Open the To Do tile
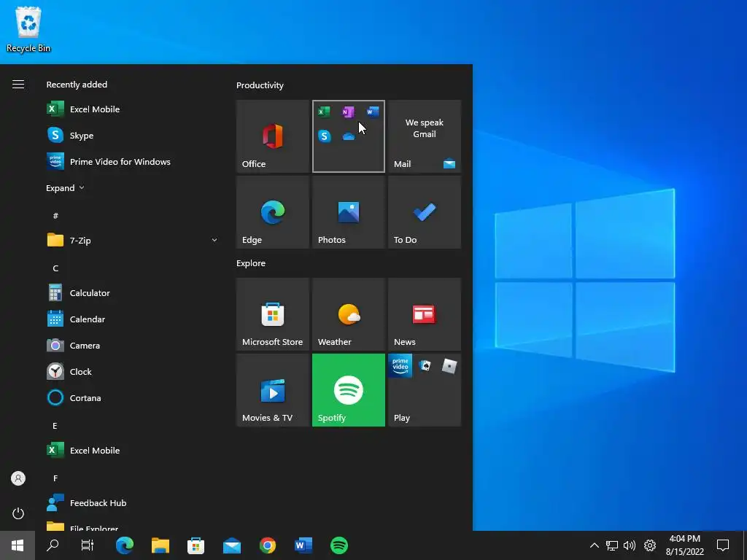This screenshot has width=747, height=560. pos(425,212)
